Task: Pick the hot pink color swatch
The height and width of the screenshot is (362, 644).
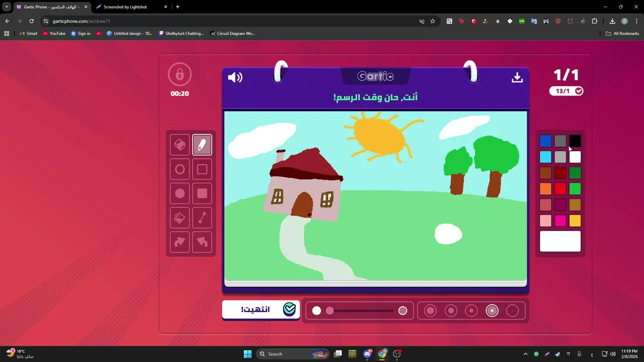Action: tap(560, 220)
